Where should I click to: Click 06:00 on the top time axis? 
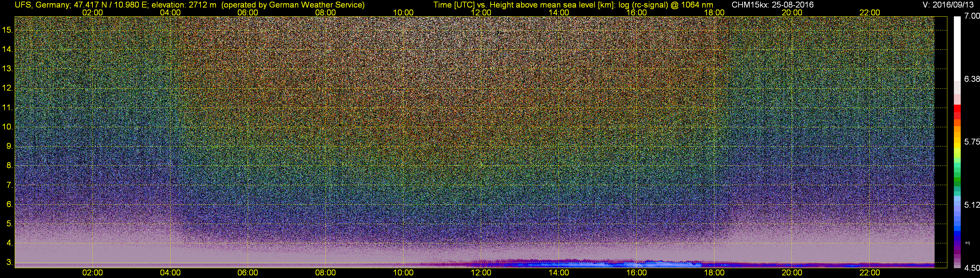pos(248,12)
